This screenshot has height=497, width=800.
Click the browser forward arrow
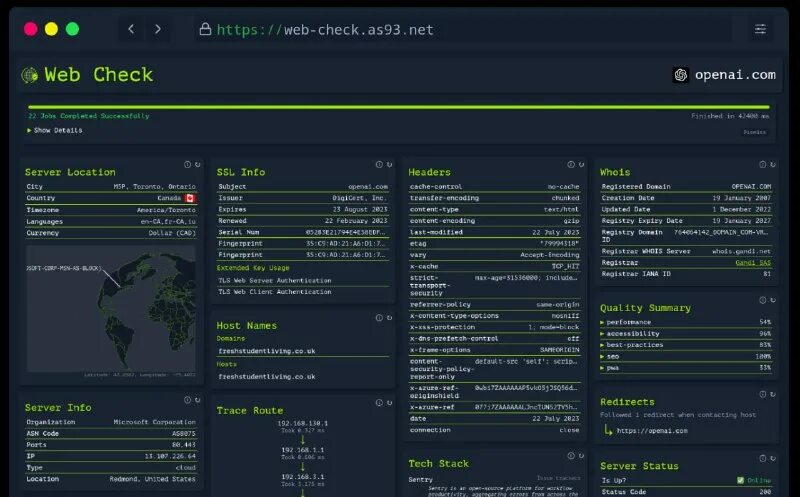[158, 29]
